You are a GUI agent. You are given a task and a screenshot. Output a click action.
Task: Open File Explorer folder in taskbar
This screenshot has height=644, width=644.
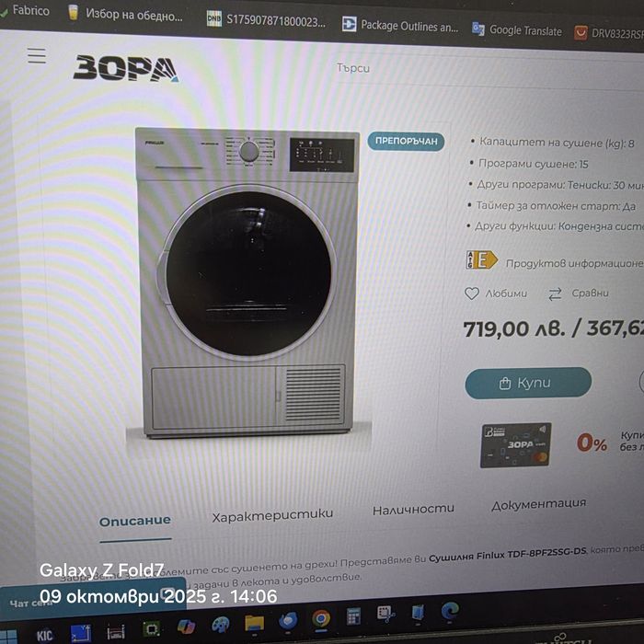(x=254, y=622)
